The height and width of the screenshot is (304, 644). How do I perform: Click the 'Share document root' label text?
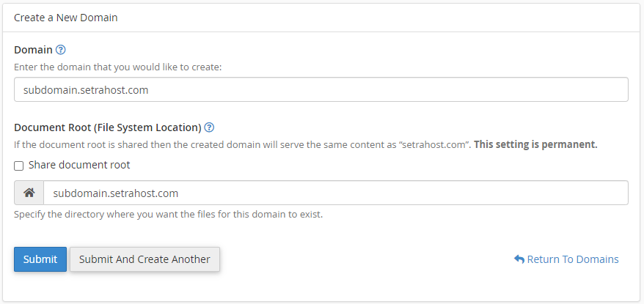[x=79, y=166]
